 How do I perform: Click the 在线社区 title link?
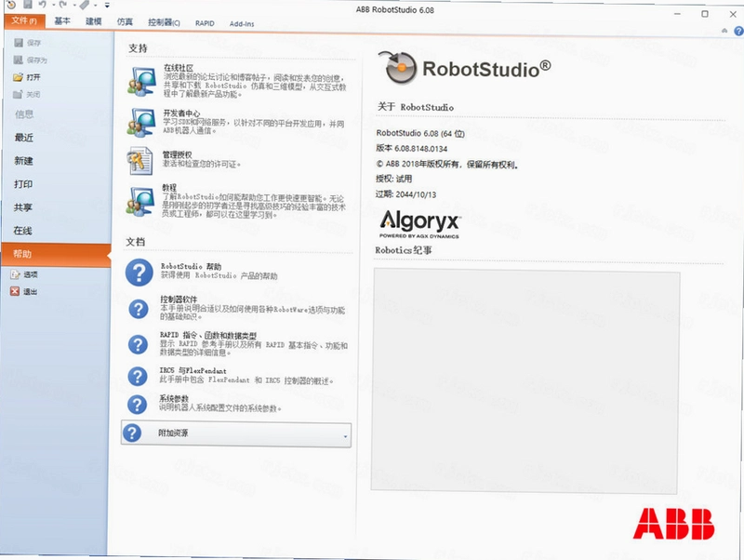click(x=179, y=68)
